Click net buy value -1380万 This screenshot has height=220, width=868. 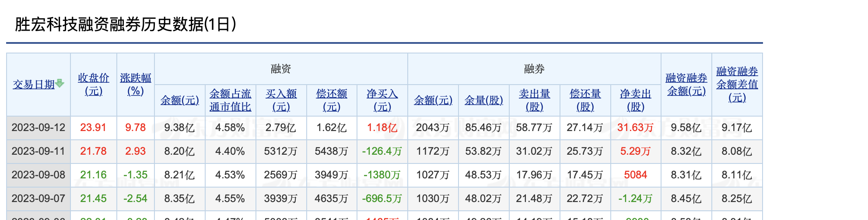coord(382,175)
